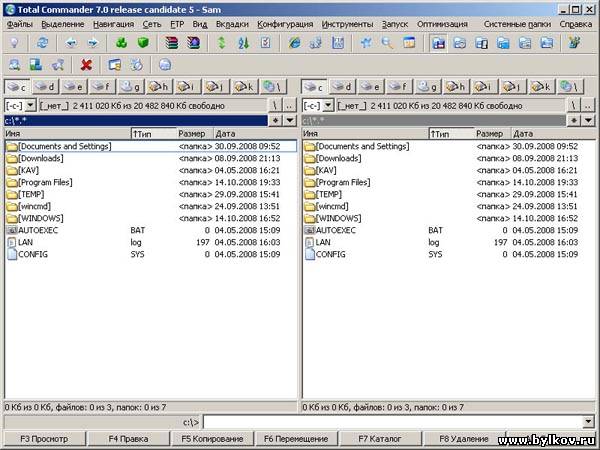Go to parent with right panel two-dots button
600x450 pixels.
point(588,105)
